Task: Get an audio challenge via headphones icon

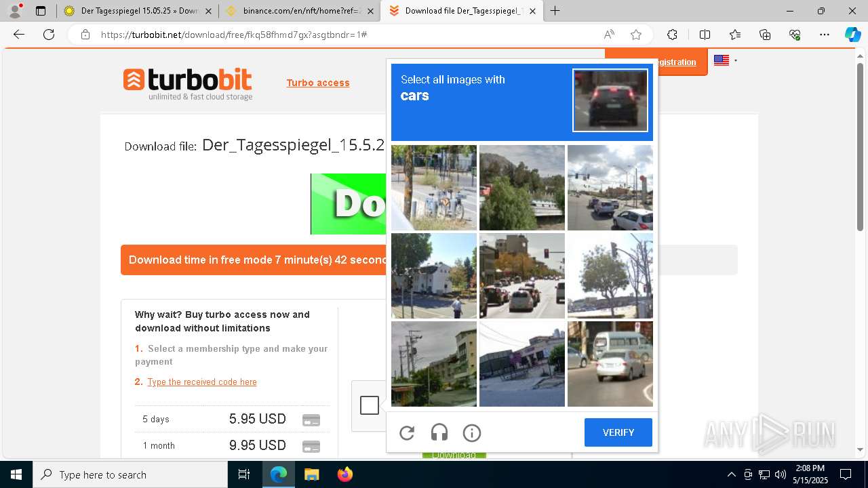Action: click(x=439, y=432)
